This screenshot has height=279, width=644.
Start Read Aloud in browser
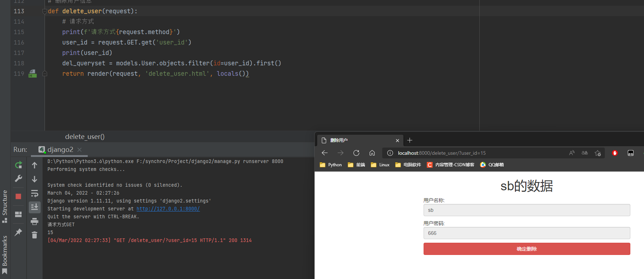(572, 153)
